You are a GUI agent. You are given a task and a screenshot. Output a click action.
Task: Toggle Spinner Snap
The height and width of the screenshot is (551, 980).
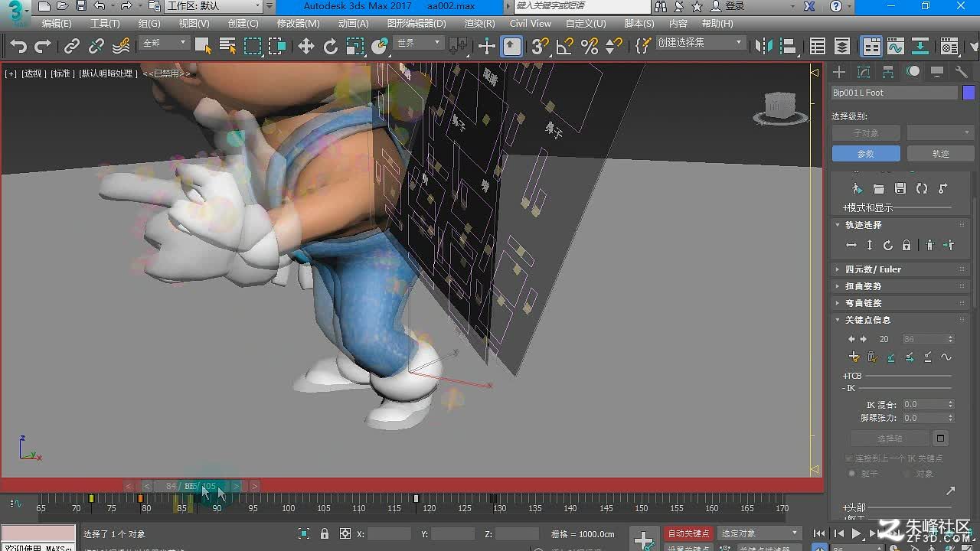tap(614, 47)
